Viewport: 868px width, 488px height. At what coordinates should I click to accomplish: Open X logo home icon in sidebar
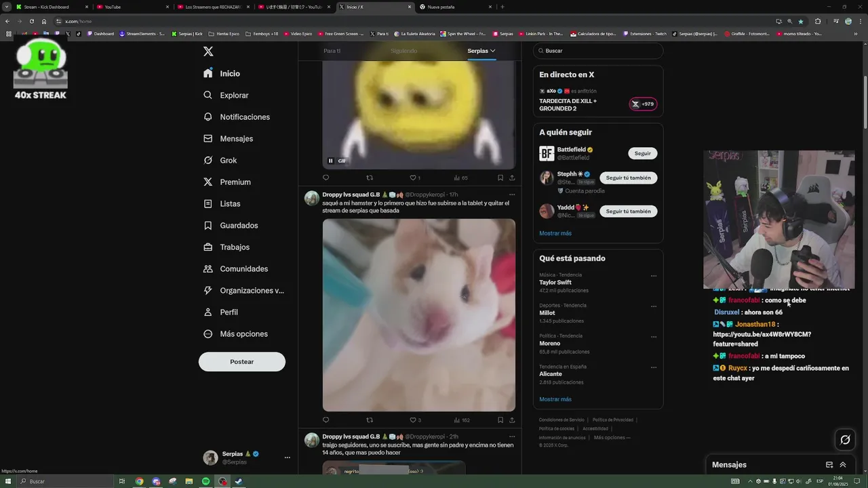(208, 52)
